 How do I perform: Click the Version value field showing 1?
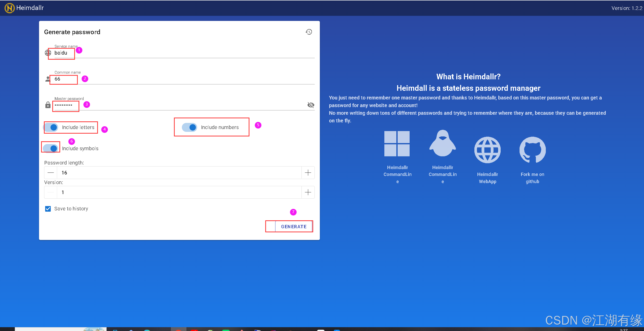coord(179,192)
